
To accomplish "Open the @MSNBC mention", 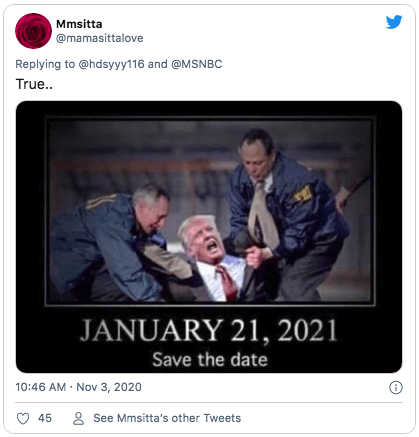I will tap(197, 64).
